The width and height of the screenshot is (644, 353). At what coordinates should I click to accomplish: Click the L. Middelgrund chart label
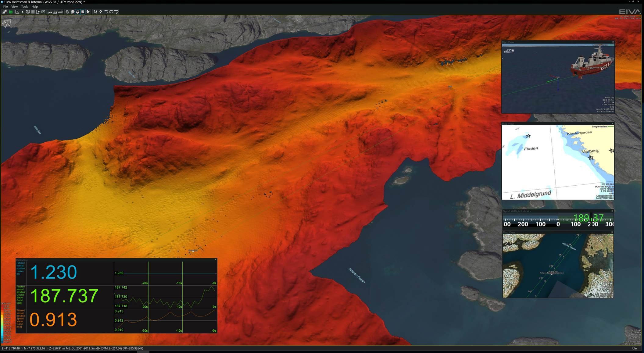(531, 194)
